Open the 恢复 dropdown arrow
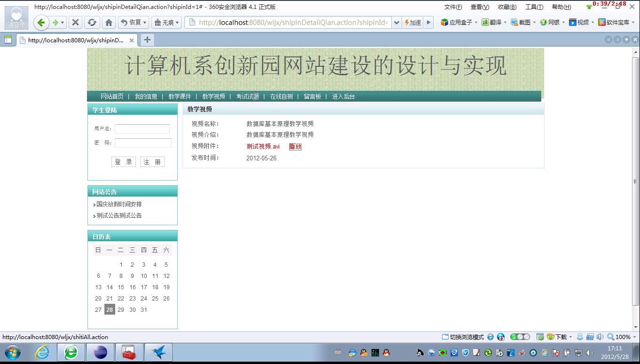 click(145, 22)
